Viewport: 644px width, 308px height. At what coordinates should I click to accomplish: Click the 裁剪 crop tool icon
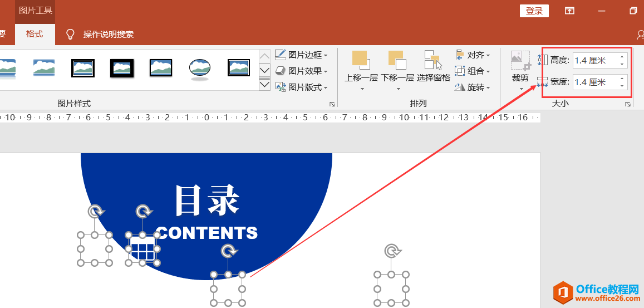pyautogui.click(x=520, y=60)
